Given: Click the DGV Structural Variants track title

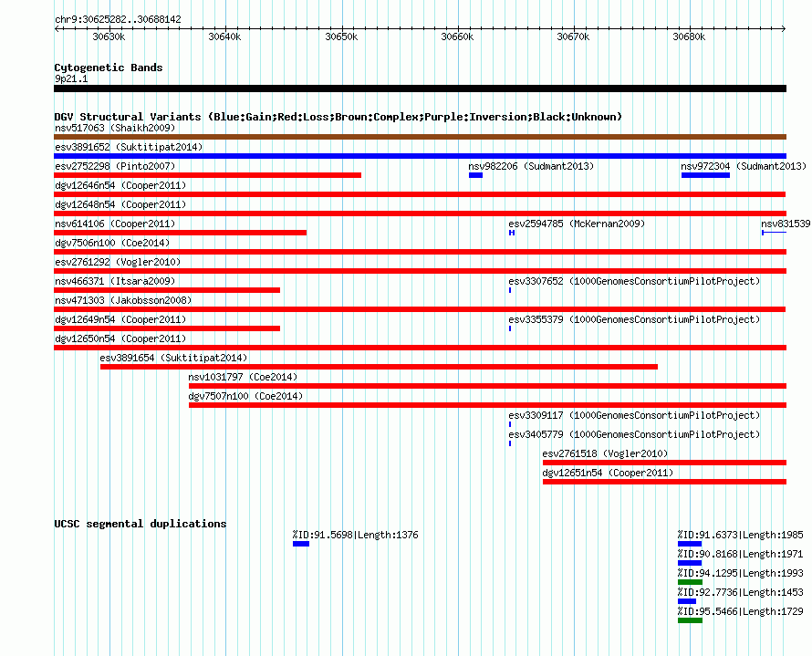Looking at the screenshot, I should pos(338,117).
